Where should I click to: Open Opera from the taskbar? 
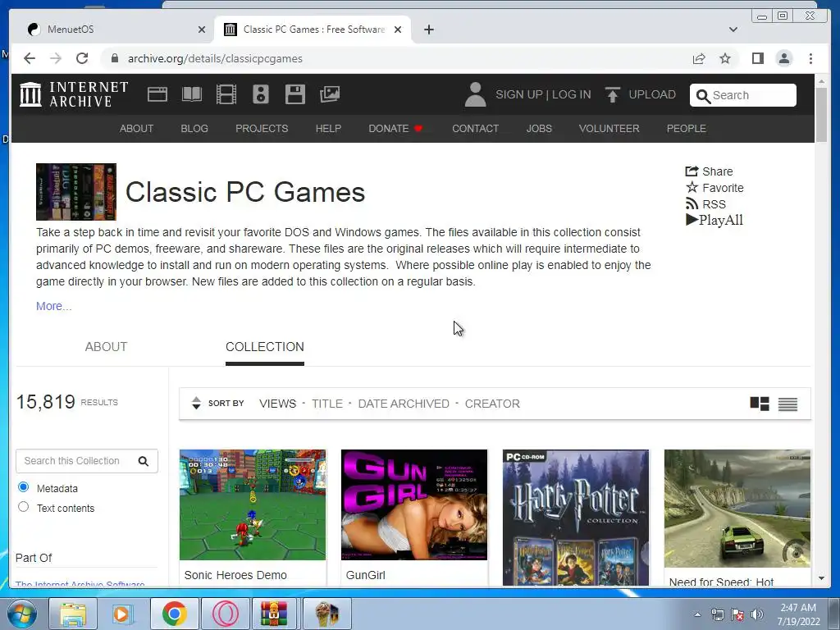click(225, 614)
